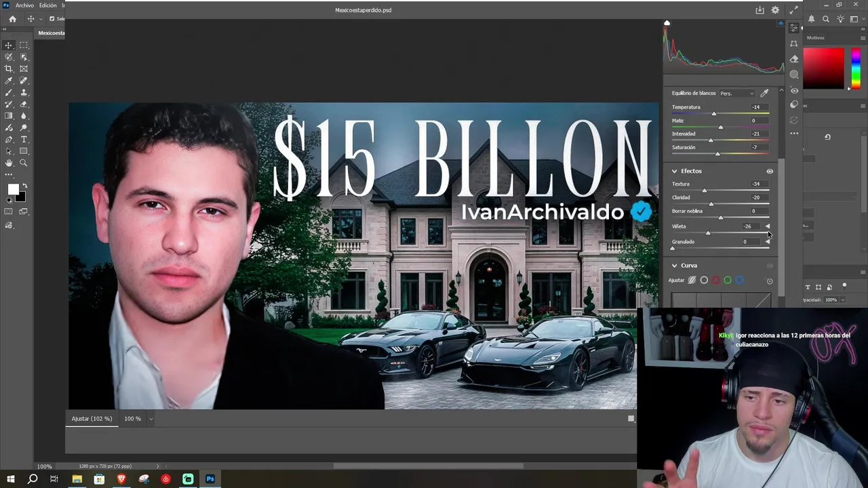This screenshot has width=868, height=488.
Task: Switch to the Mexicoesta document tab
Action: point(51,33)
